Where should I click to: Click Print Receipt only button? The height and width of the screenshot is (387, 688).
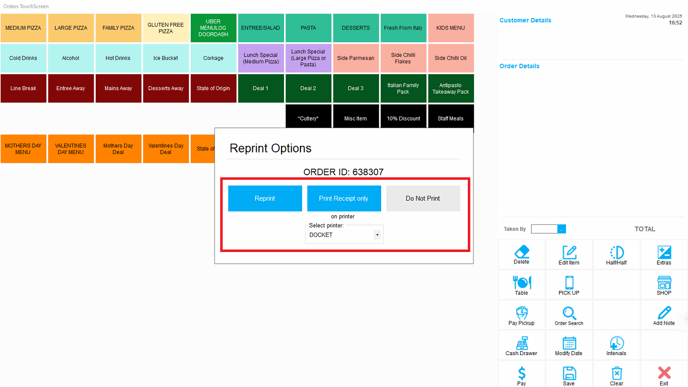click(x=344, y=198)
